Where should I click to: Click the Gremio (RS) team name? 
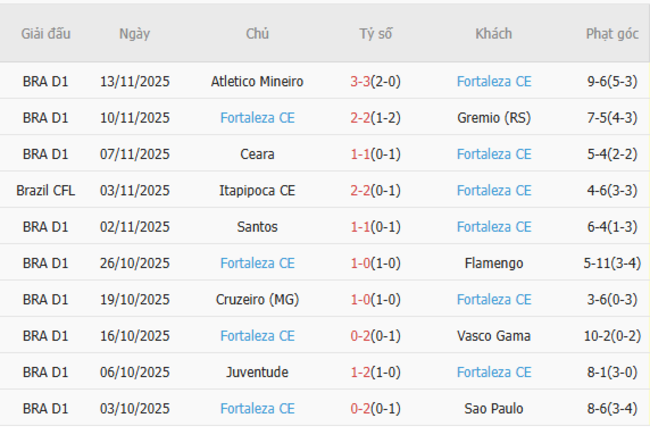click(x=493, y=118)
